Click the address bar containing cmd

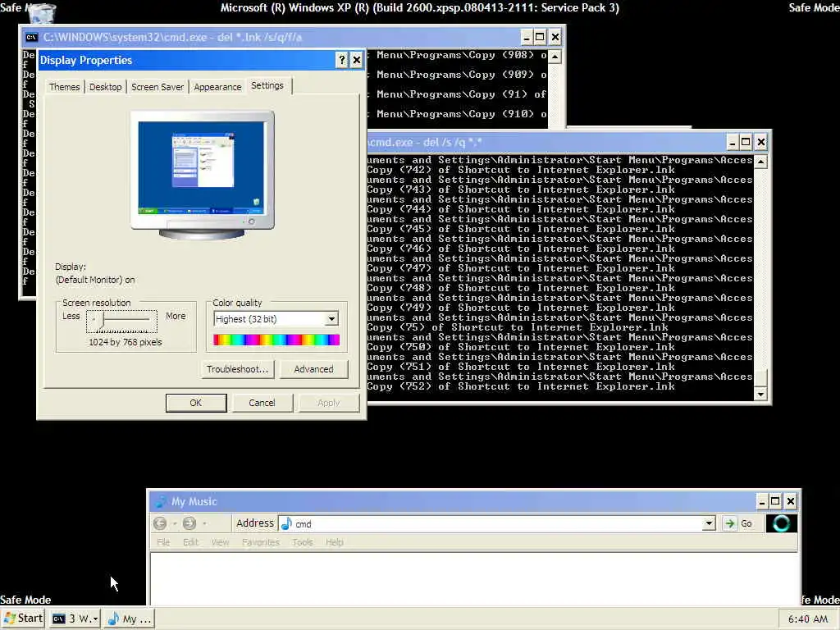(x=496, y=524)
